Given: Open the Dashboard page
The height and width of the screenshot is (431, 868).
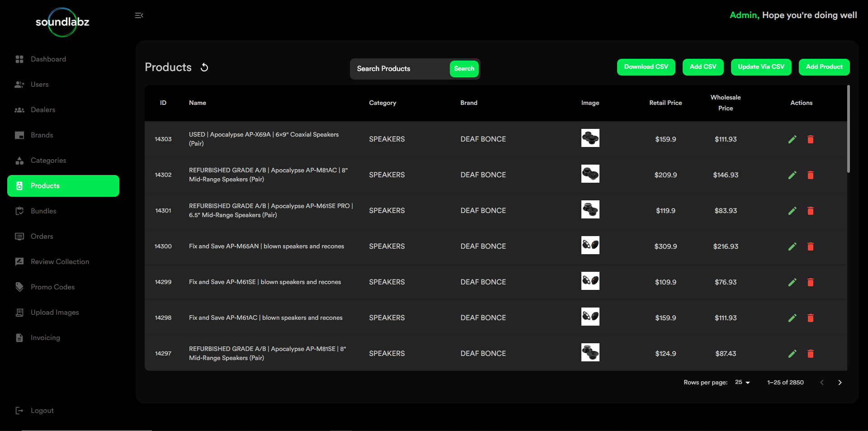Looking at the screenshot, I should pyautogui.click(x=63, y=59).
